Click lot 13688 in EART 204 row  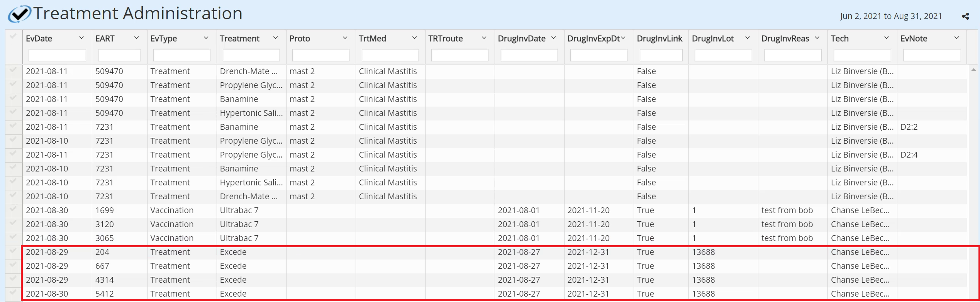703,252
